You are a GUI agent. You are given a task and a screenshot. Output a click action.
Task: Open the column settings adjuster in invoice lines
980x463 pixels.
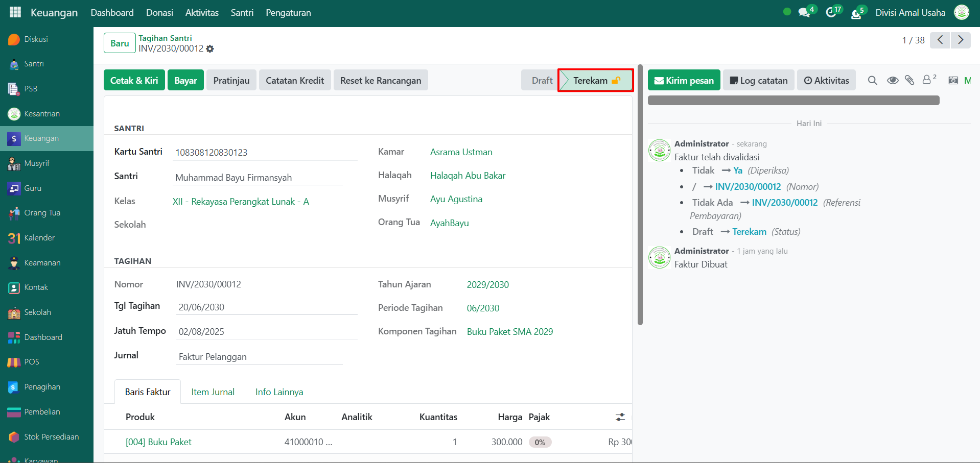click(x=620, y=417)
